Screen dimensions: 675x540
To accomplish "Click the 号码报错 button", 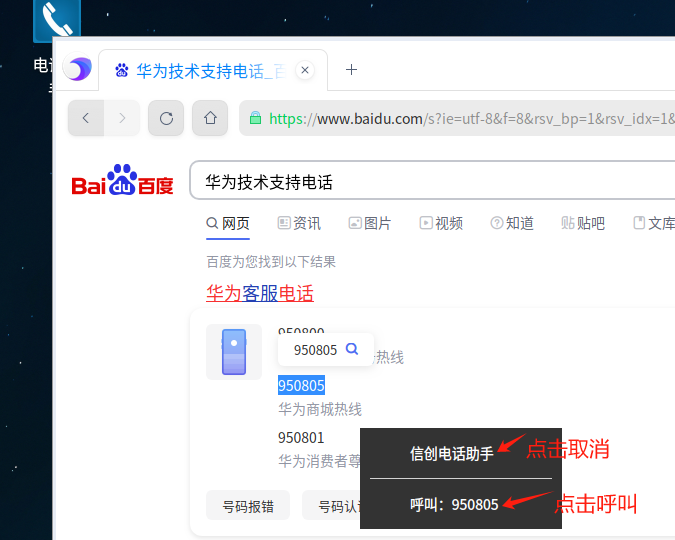I will tap(248, 506).
